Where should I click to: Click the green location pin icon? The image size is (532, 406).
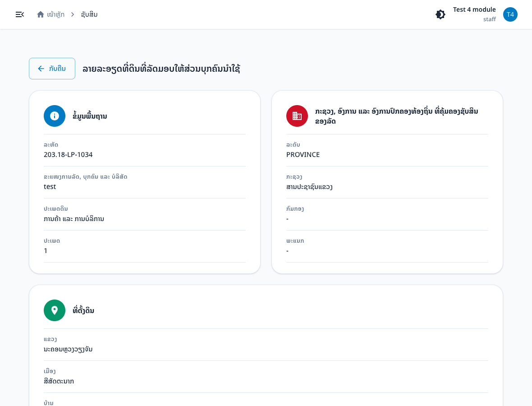pyautogui.click(x=54, y=310)
